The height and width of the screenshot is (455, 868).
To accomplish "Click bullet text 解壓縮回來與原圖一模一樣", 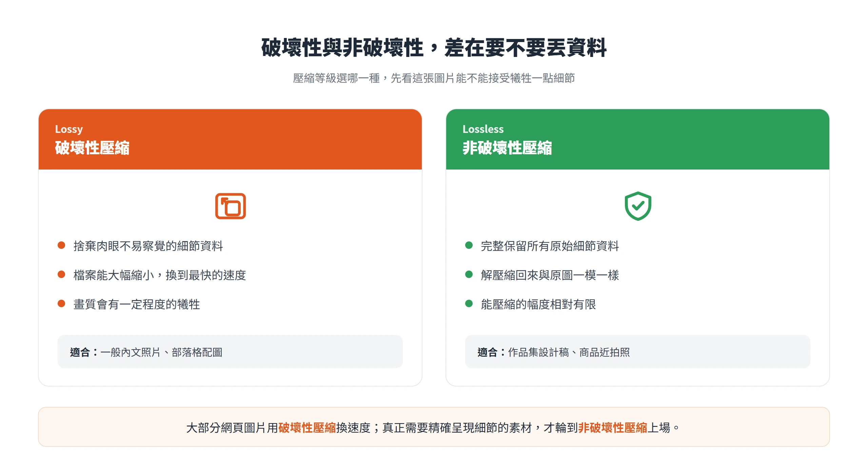I will pos(550,275).
